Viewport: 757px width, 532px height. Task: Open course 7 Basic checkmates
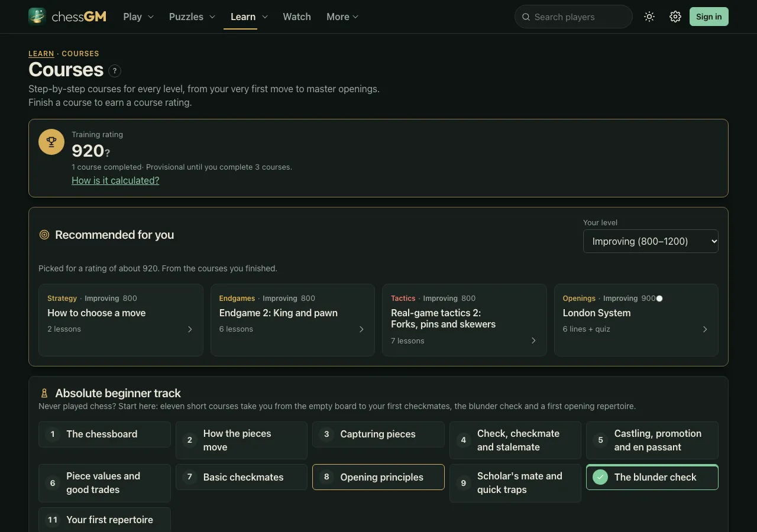(x=241, y=477)
